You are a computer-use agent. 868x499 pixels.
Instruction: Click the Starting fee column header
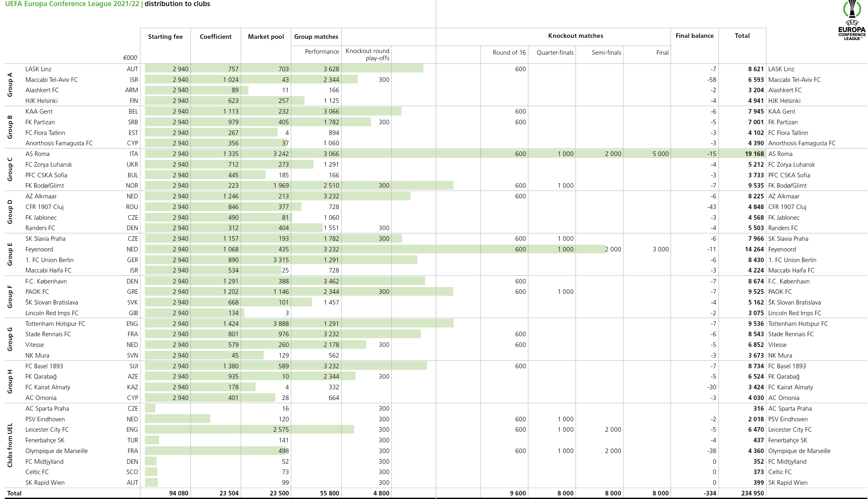[165, 37]
